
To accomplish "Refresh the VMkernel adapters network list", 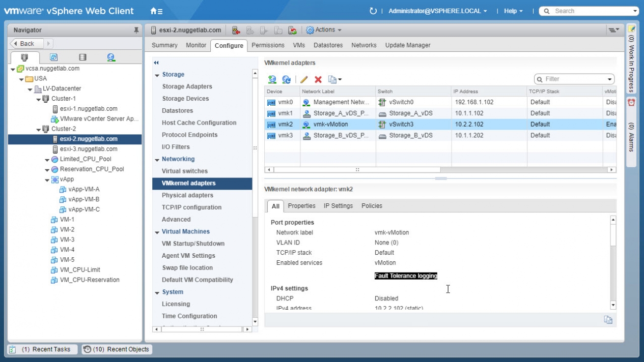I will (x=287, y=79).
